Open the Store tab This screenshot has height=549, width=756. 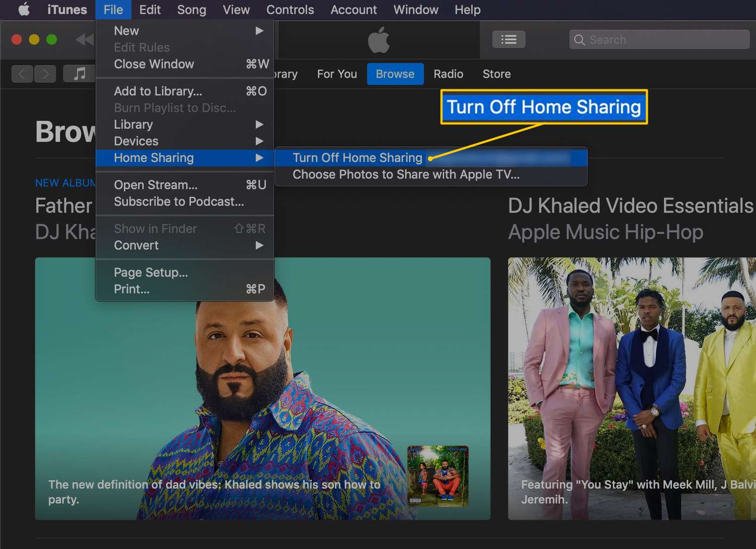[496, 74]
